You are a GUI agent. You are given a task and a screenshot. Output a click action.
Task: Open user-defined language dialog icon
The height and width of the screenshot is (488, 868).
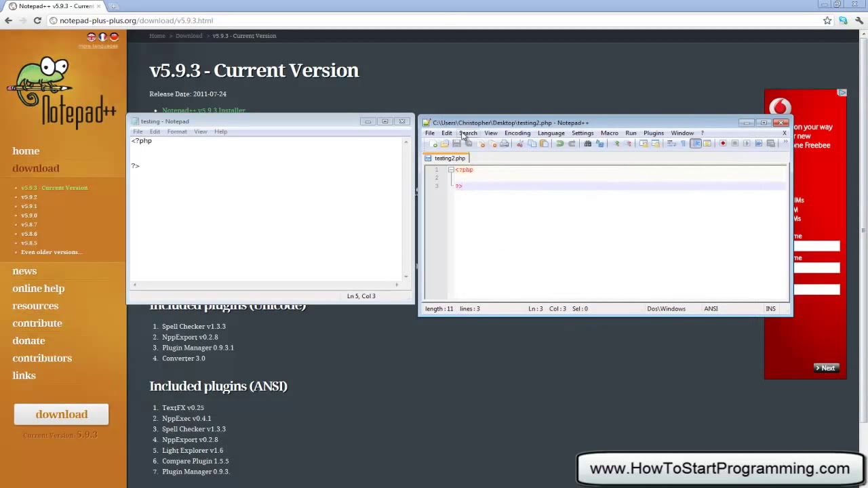click(x=707, y=144)
